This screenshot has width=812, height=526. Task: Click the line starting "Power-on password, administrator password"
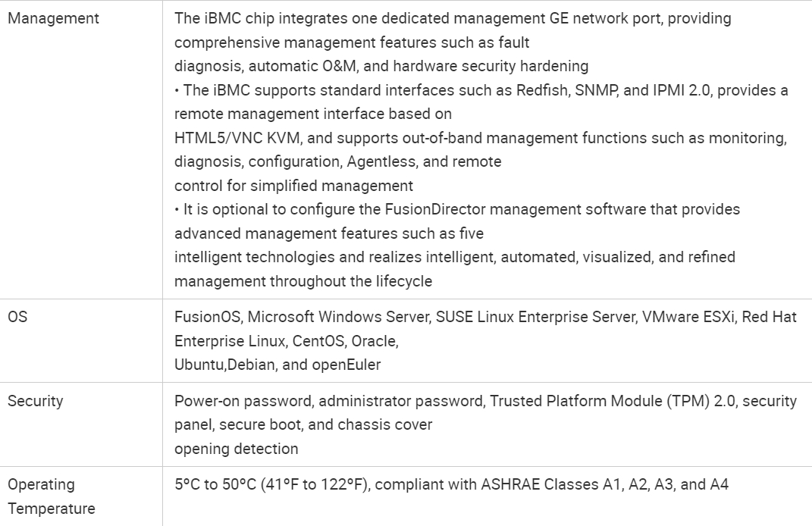485,401
